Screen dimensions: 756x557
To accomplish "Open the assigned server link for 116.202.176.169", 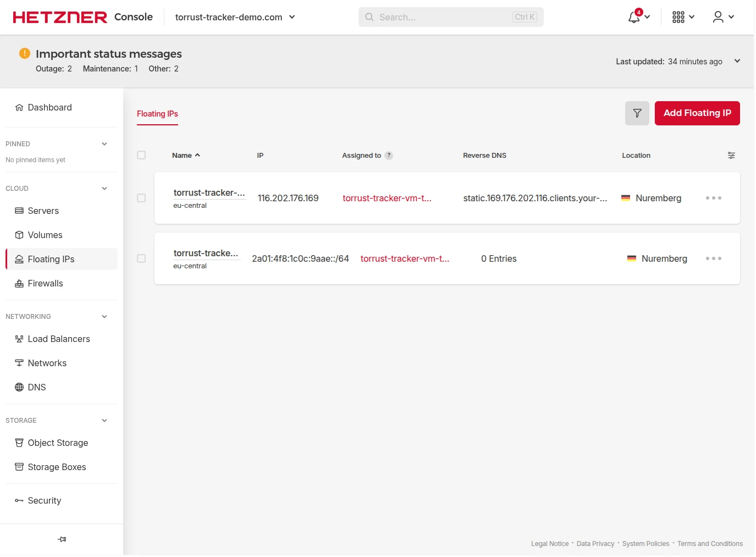I will (387, 198).
